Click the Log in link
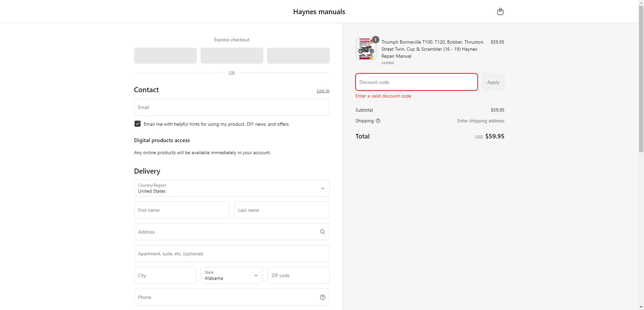This screenshot has height=310, width=644. [323, 90]
